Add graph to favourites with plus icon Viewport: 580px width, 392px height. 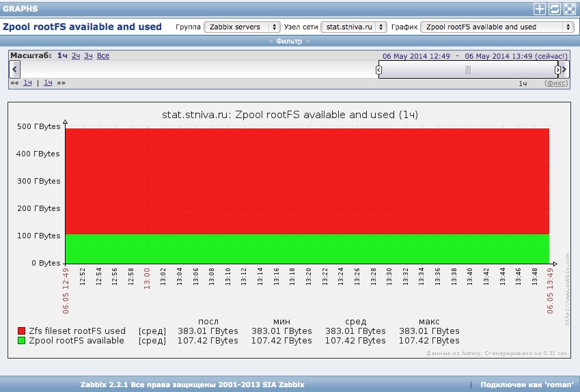pyautogui.click(x=540, y=9)
